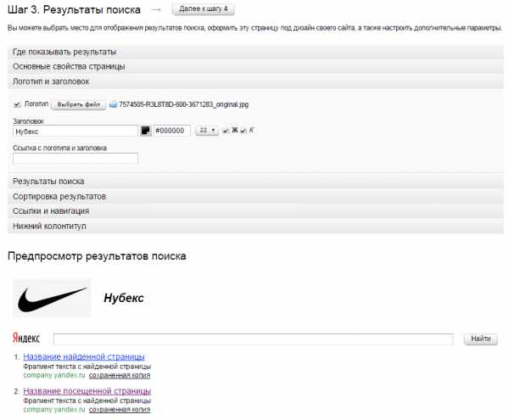Click the Яндекс logo in preview
This screenshot has height=420, width=509.
click(26, 339)
